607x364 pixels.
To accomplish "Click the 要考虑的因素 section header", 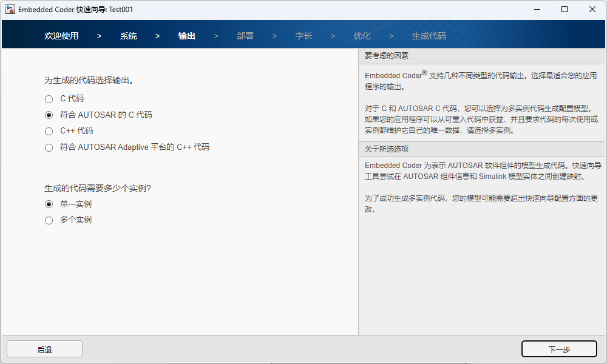I will coord(483,56).
